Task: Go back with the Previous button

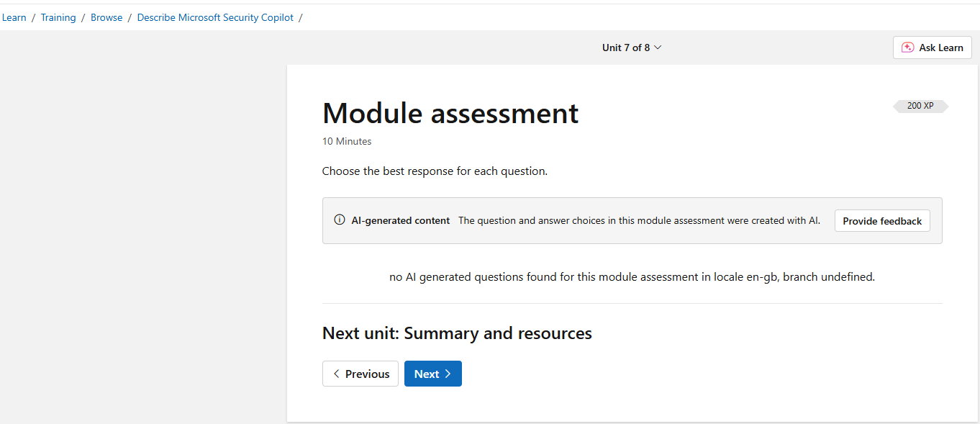Action: click(x=360, y=374)
